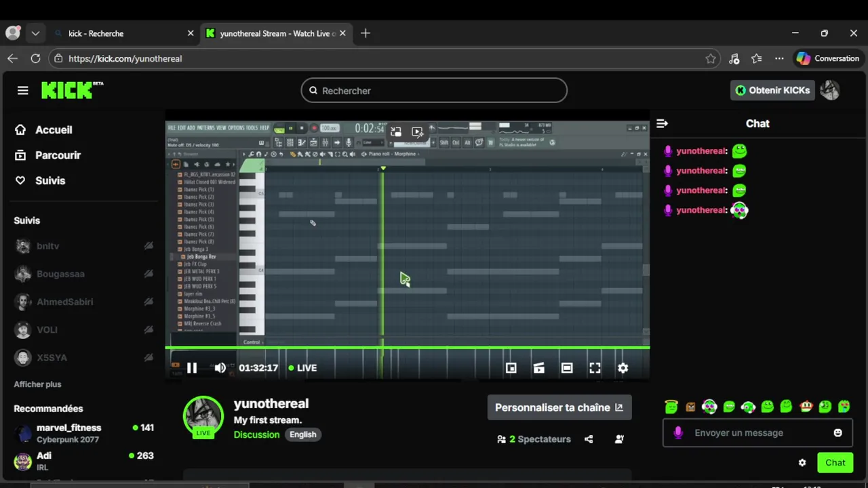Pick the red mushroom cap emote
The image size is (868, 488).
click(806, 407)
